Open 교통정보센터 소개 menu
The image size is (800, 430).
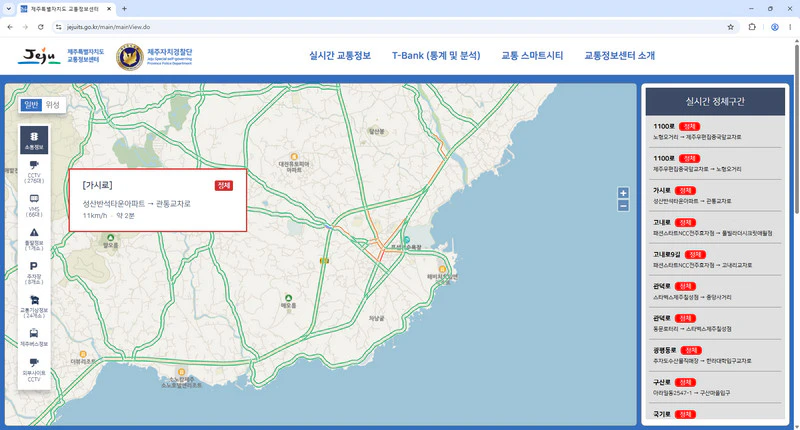(619, 56)
